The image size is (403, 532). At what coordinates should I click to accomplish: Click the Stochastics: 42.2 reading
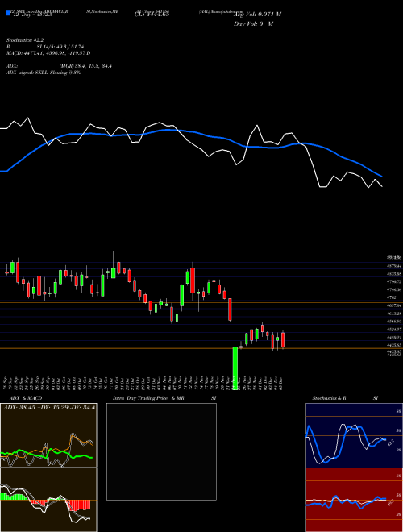(x=25, y=40)
